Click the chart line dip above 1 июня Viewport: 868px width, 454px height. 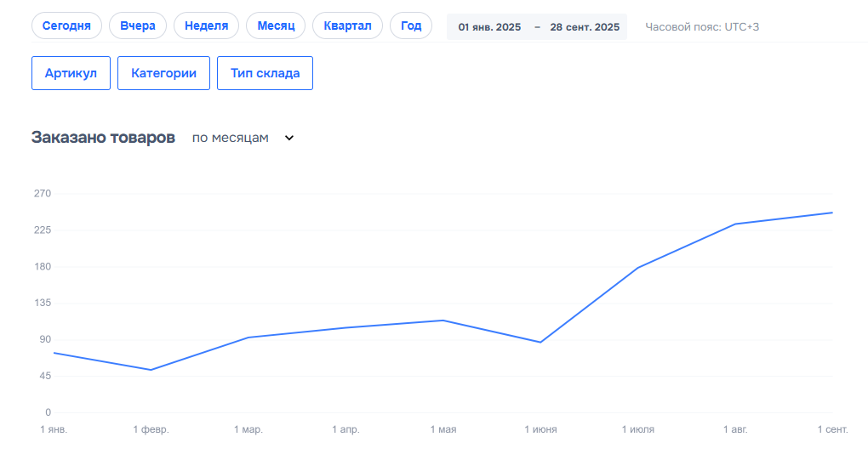540,343
